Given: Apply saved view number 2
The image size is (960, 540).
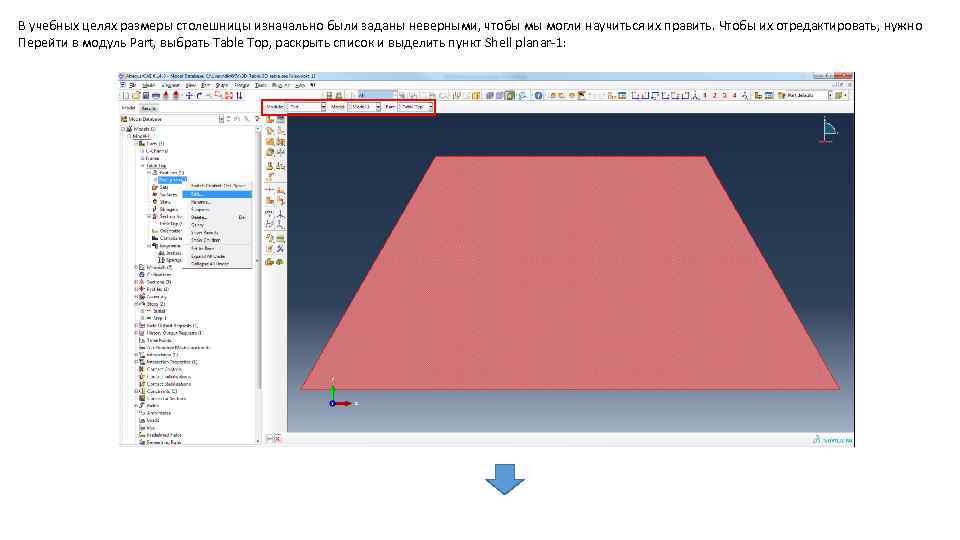Looking at the screenshot, I should [714, 96].
